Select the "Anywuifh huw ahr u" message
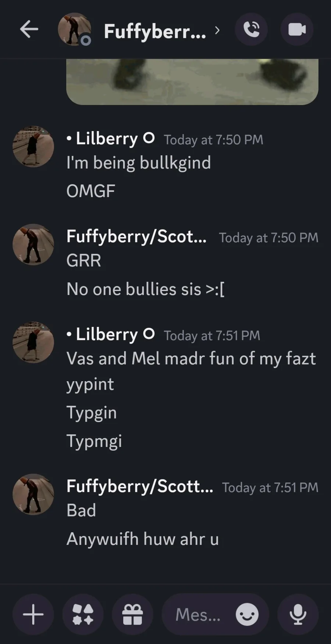This screenshot has width=331, height=644. coord(143,539)
